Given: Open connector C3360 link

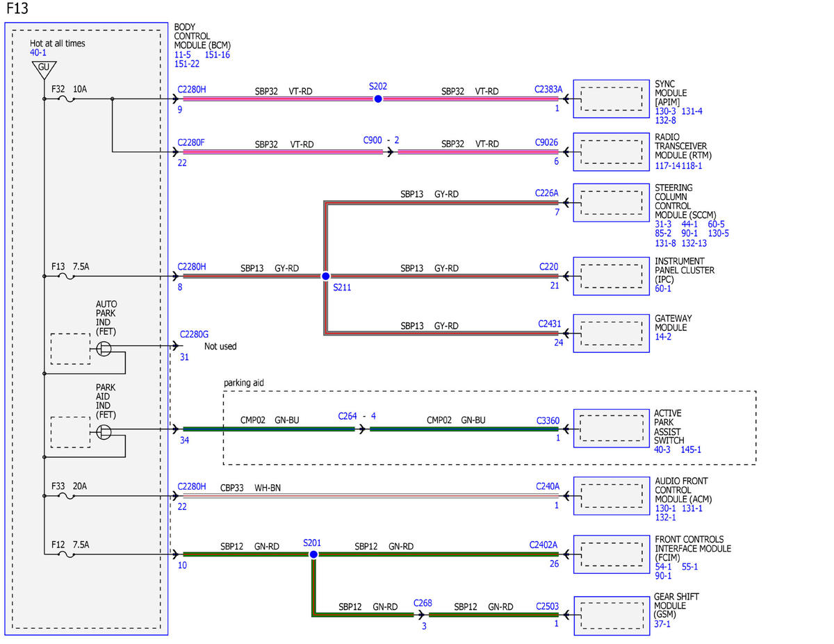Looking at the screenshot, I should (548, 420).
